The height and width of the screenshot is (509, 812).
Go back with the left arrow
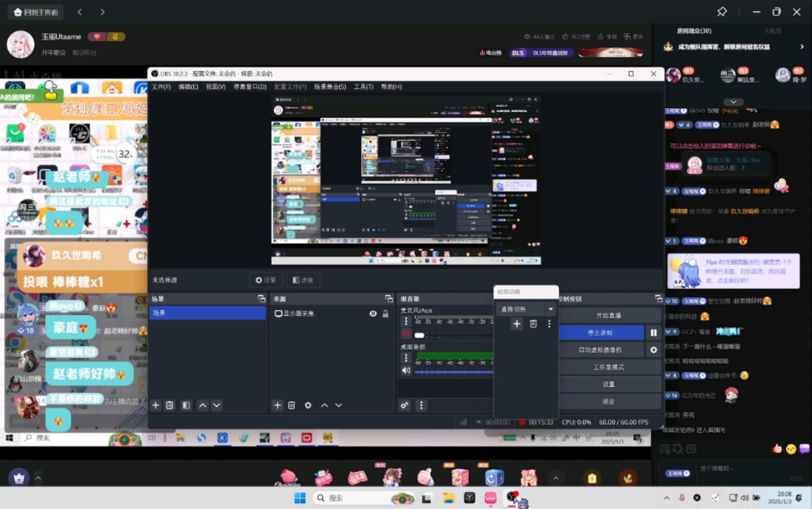pos(79,12)
